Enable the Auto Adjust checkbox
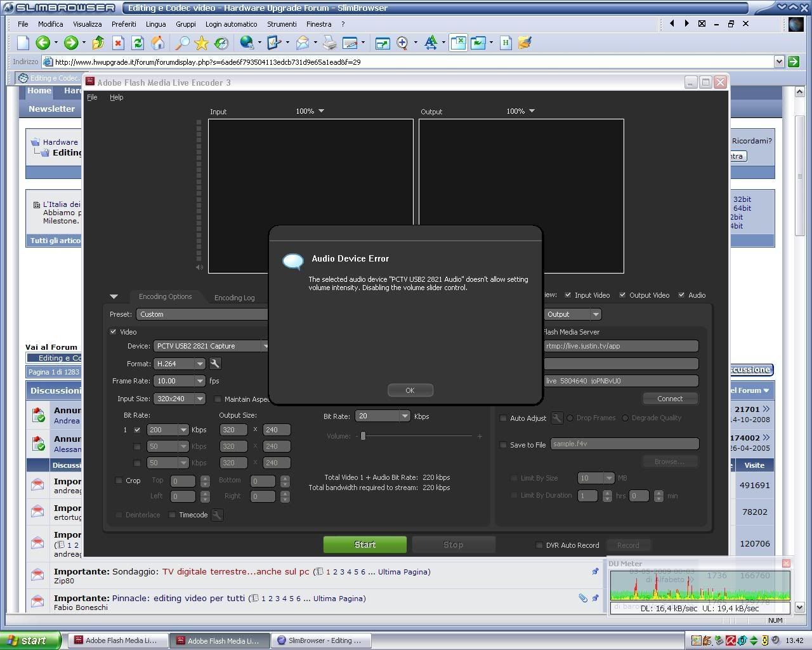The height and width of the screenshot is (650, 812). [503, 418]
